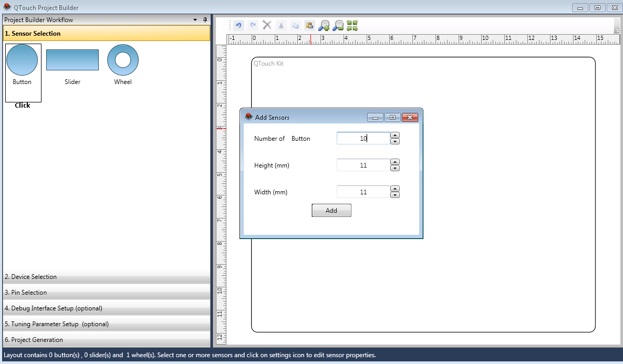Image resolution: width=623 pixels, height=364 pixels.
Task: Increase the Number of Button value
Action: pyautogui.click(x=396, y=135)
